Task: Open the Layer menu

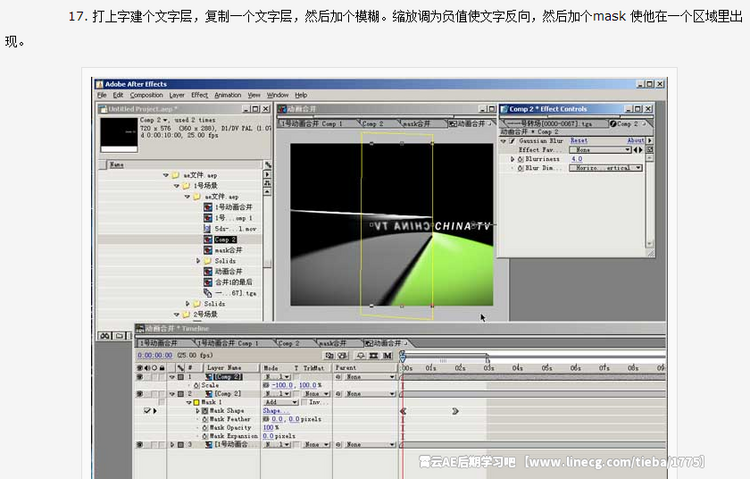Action: (176, 95)
